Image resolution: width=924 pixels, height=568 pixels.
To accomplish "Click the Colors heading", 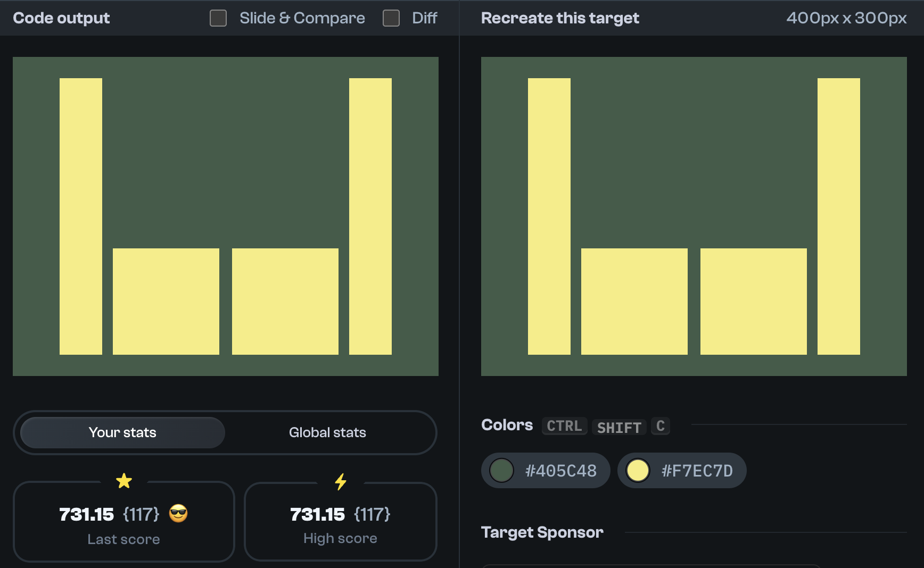I will (x=507, y=425).
